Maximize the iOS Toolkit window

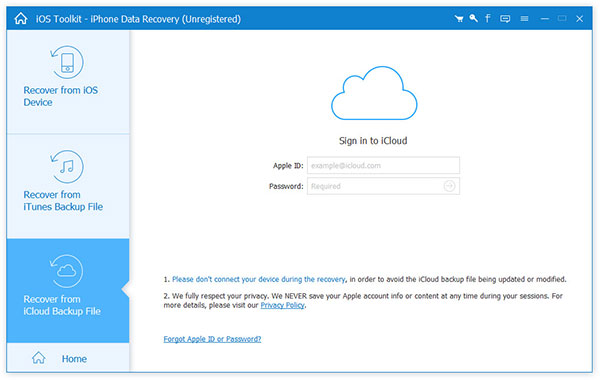[562, 18]
